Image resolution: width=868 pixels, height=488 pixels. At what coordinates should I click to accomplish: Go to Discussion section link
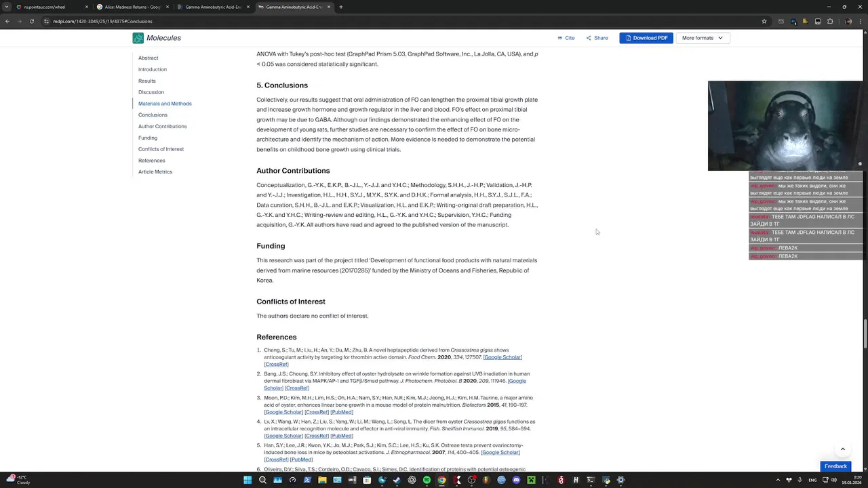pos(151,92)
